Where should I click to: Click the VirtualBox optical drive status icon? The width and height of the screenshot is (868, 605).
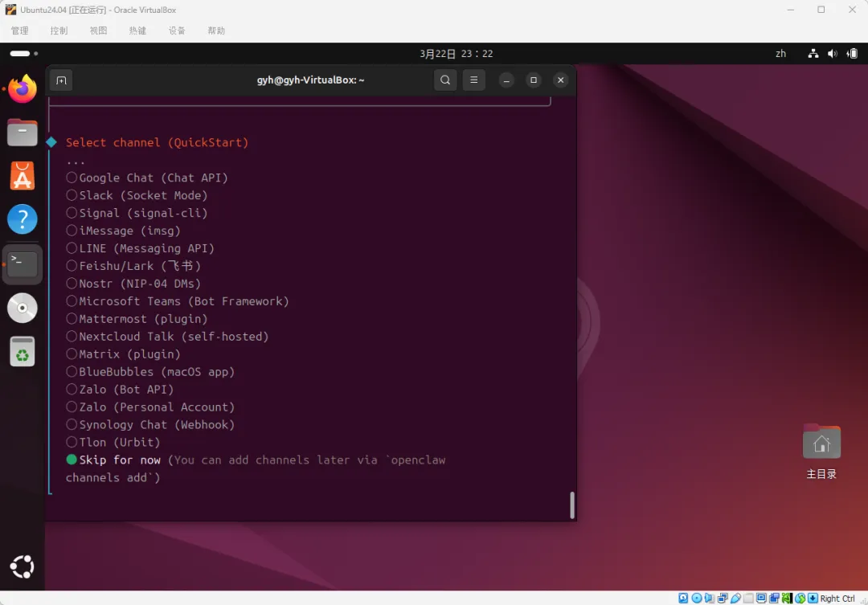[x=696, y=599]
